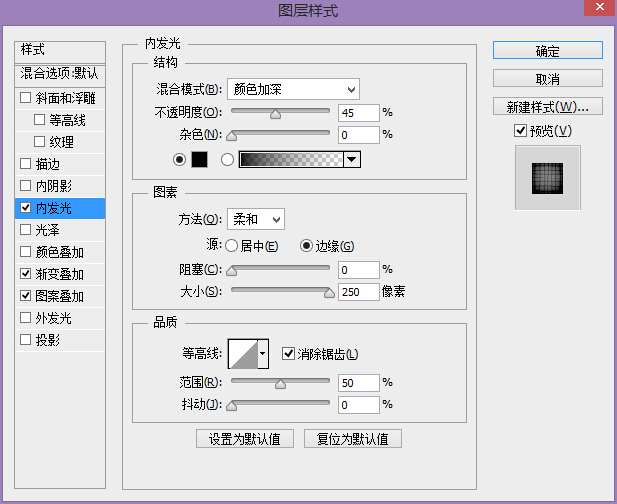Toggle the 消除锯齿 anti-alias checkbox
This screenshot has height=504, width=617.
[x=288, y=353]
